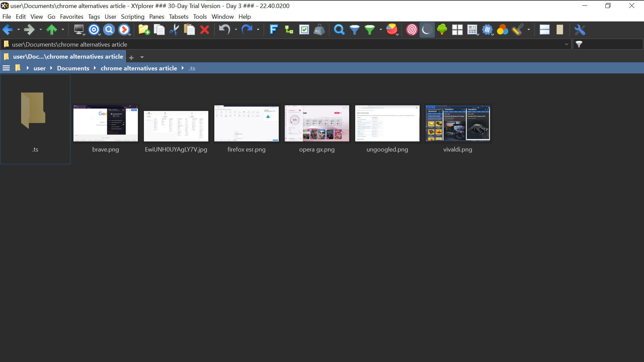Click the pie chart type stats icon

pyautogui.click(x=392, y=30)
